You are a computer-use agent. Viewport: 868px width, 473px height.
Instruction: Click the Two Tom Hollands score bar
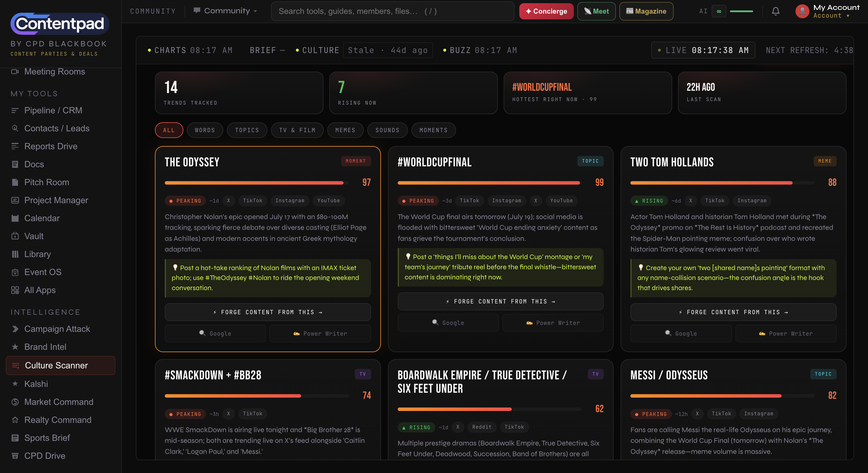tap(722, 183)
